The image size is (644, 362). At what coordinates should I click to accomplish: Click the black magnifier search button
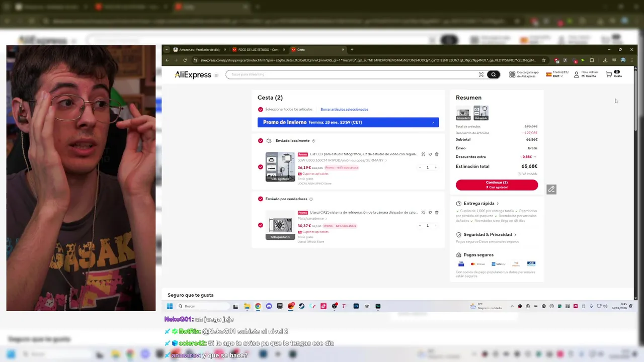pyautogui.click(x=493, y=74)
